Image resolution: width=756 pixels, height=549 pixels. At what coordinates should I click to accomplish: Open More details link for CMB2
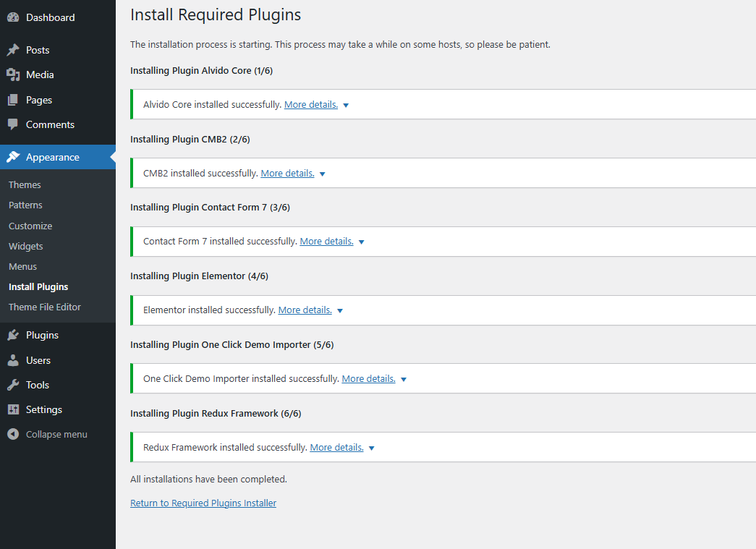[287, 173]
